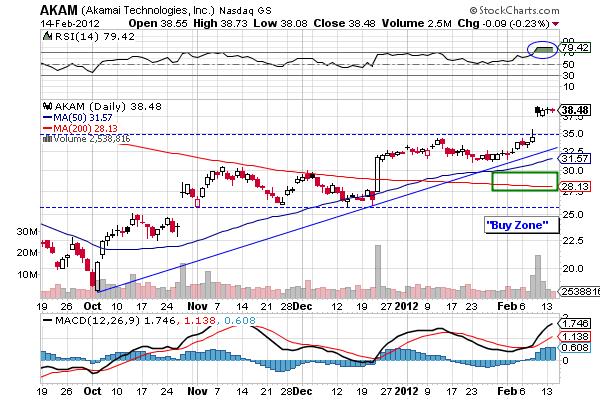Select the Volume 2.5M header value

416,23
